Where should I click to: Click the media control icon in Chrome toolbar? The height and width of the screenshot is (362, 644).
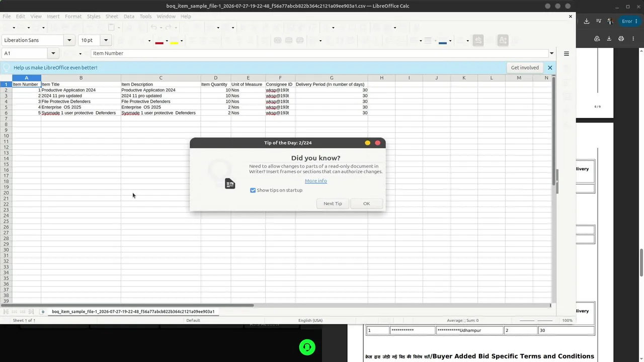pyautogui.click(x=599, y=21)
